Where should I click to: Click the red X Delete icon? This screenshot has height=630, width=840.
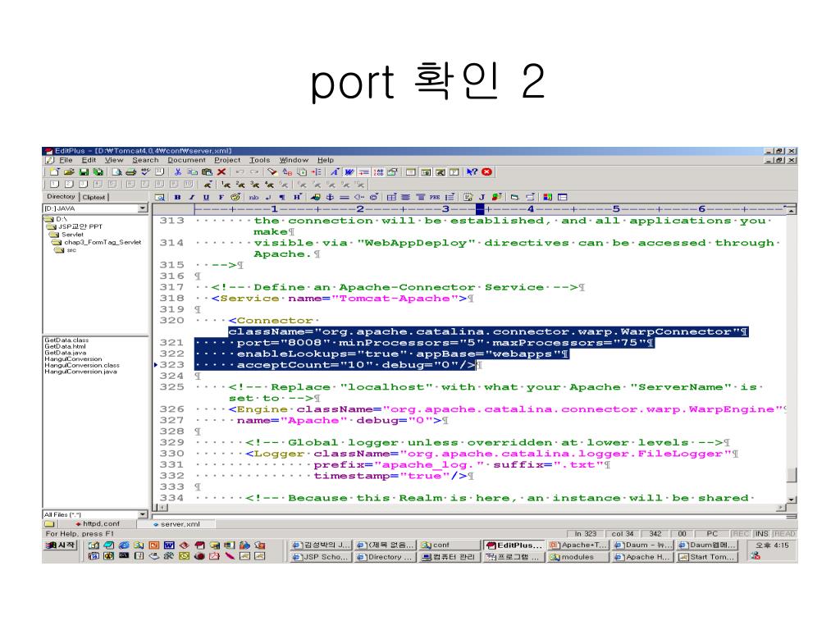click(221, 172)
